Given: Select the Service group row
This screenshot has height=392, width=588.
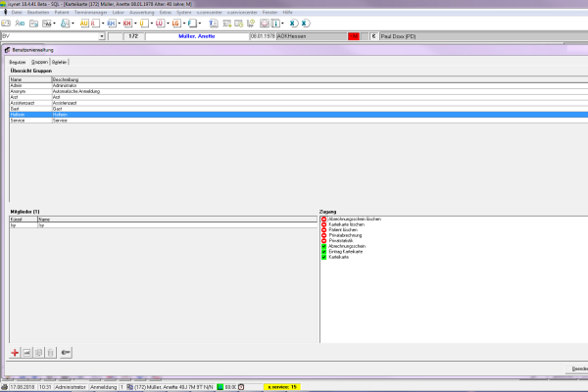Looking at the screenshot, I should tap(299, 121).
